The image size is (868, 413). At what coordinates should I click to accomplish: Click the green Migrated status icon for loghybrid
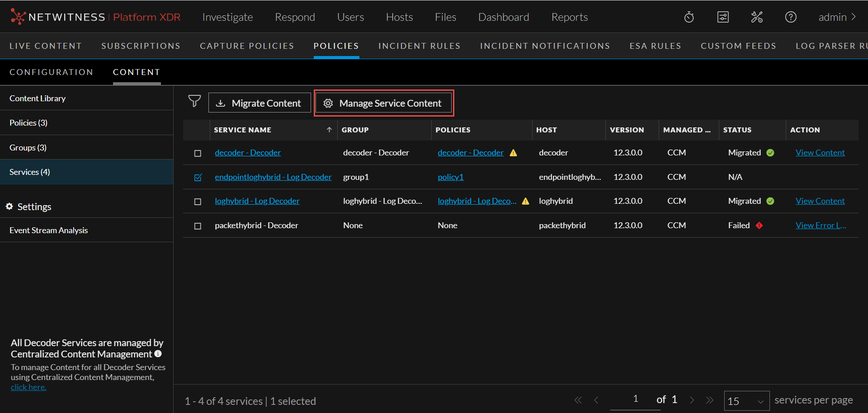click(771, 201)
